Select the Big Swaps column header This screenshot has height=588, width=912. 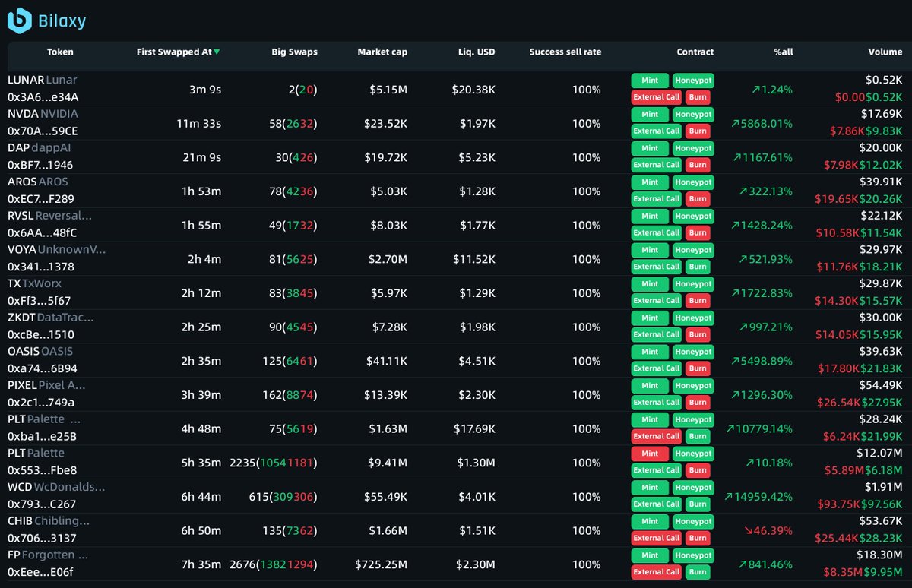294,52
